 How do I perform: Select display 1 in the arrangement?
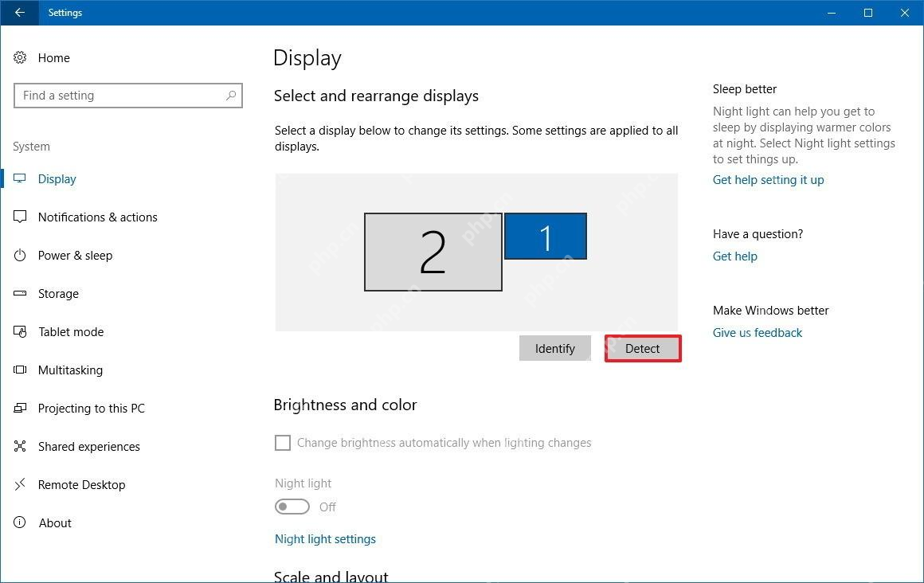(546, 237)
